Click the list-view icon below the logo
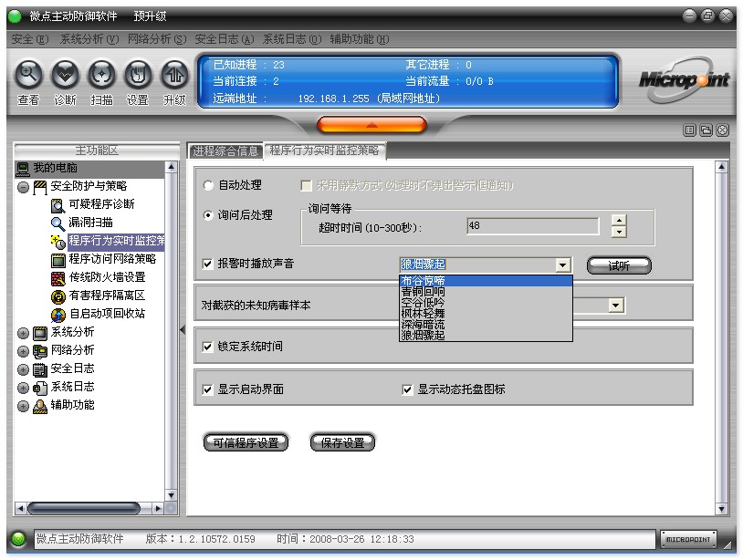The image size is (743, 560). click(x=689, y=130)
